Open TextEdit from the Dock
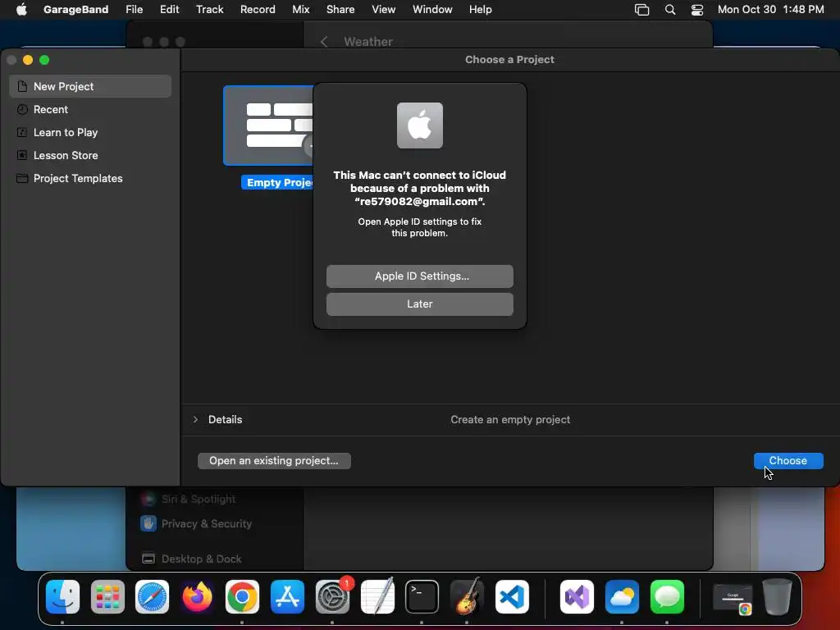This screenshot has height=630, width=840. (377, 596)
